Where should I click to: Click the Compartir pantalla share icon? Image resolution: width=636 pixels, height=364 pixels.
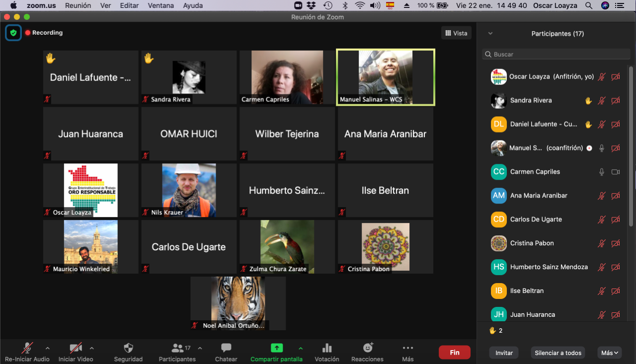276,348
